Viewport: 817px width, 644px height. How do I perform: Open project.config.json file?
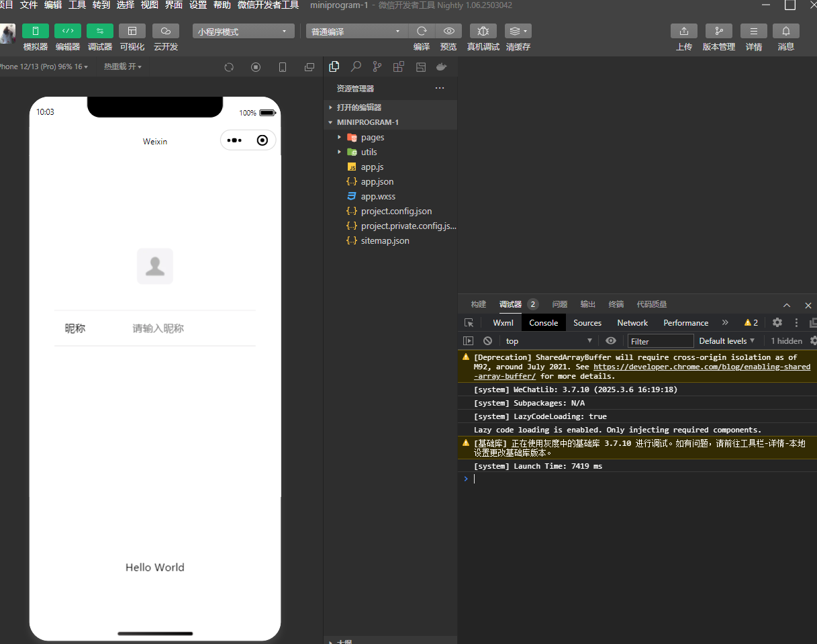pos(391,211)
